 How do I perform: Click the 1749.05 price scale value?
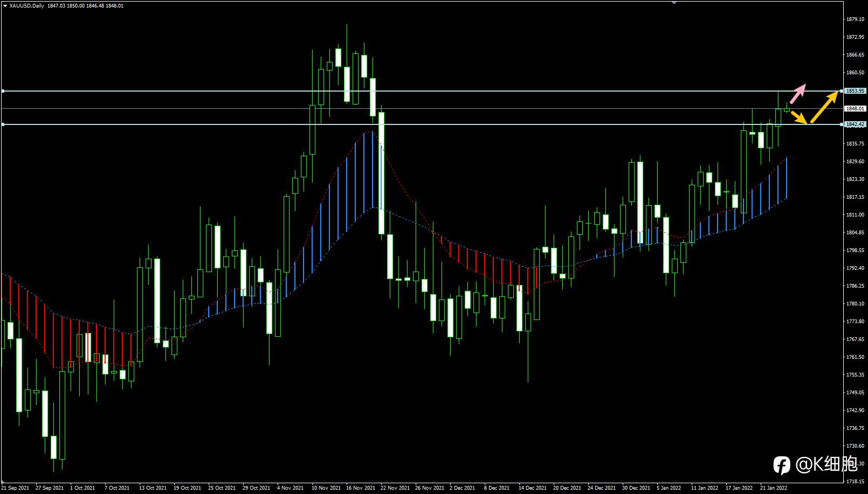(856, 393)
